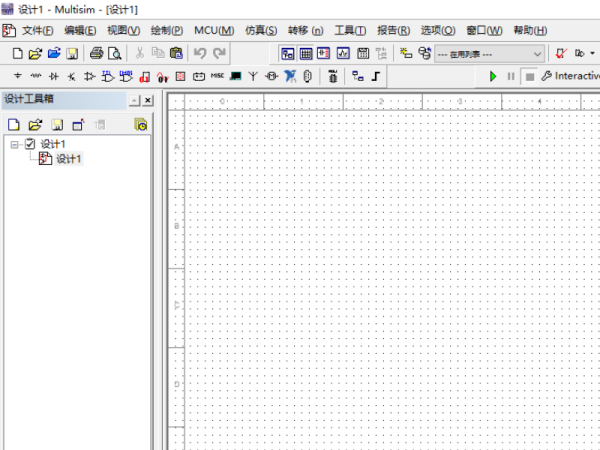Auto-hide the design toolbox panel
This screenshot has height=450, width=600.
coord(134,100)
